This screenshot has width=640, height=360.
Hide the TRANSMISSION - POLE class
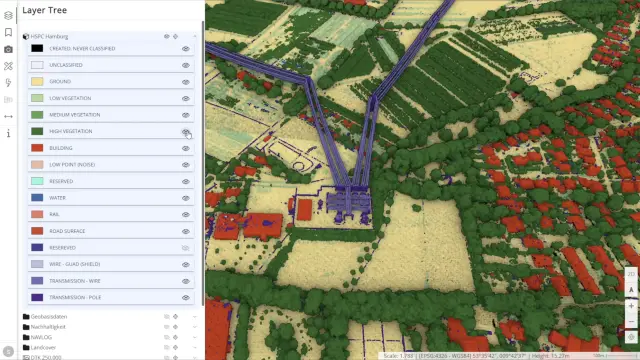click(x=186, y=298)
